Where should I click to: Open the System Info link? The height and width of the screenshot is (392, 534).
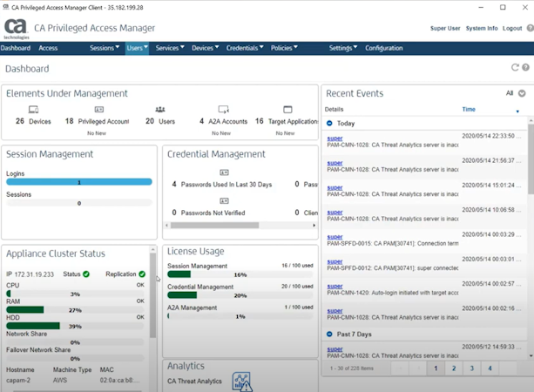click(x=482, y=28)
